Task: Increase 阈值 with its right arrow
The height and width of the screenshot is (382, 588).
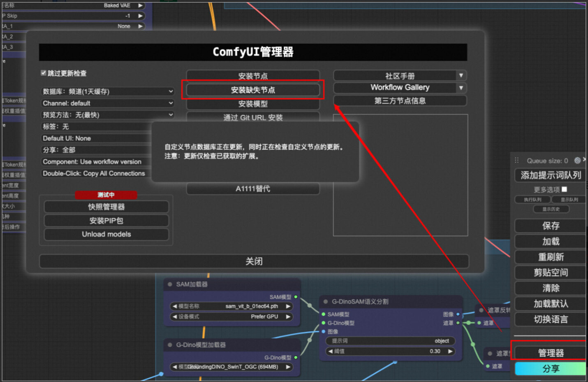Action: pyautogui.click(x=450, y=351)
